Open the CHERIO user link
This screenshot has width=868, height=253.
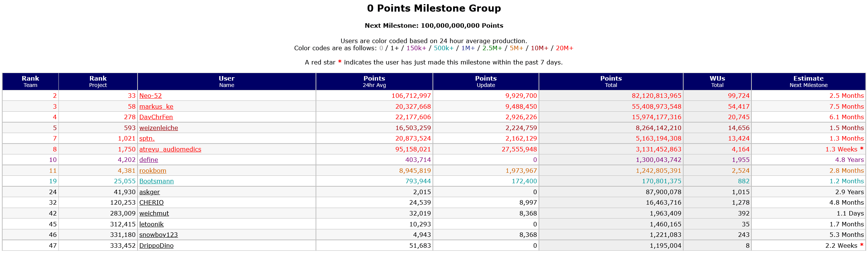coord(151,202)
